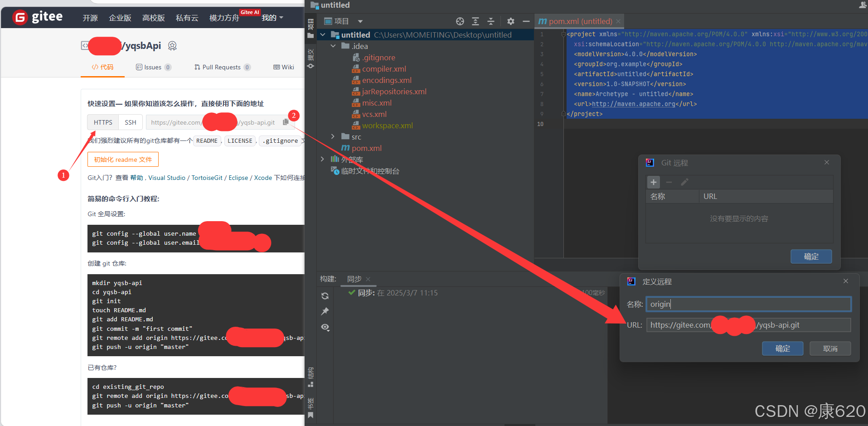
Task: Open the 结构 structure tool window tab
Action: (x=310, y=377)
